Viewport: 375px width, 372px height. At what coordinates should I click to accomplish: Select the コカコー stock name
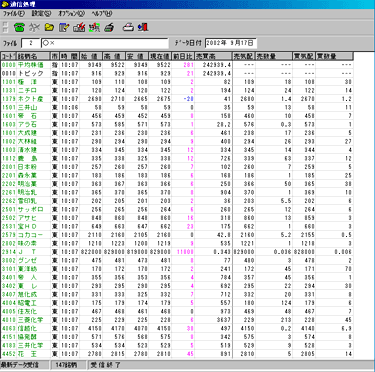click(31, 235)
